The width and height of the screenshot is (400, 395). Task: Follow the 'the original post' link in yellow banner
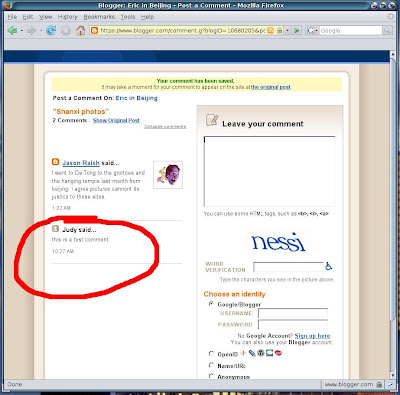(x=271, y=87)
